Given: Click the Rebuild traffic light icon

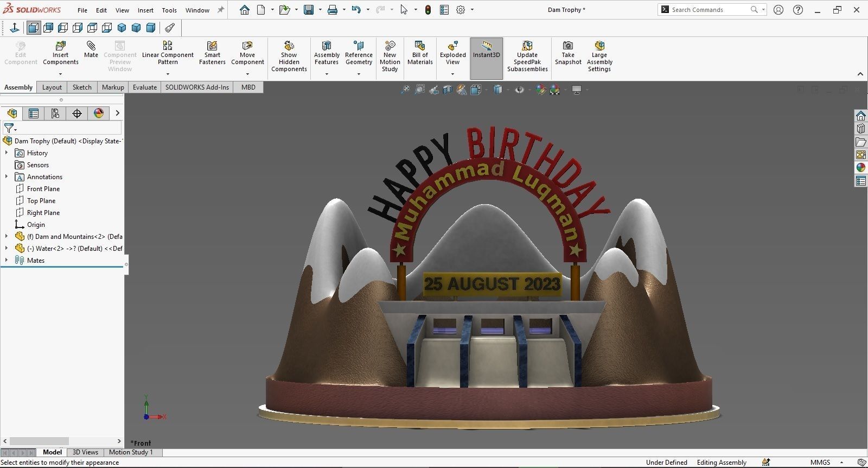Looking at the screenshot, I should (428, 10).
